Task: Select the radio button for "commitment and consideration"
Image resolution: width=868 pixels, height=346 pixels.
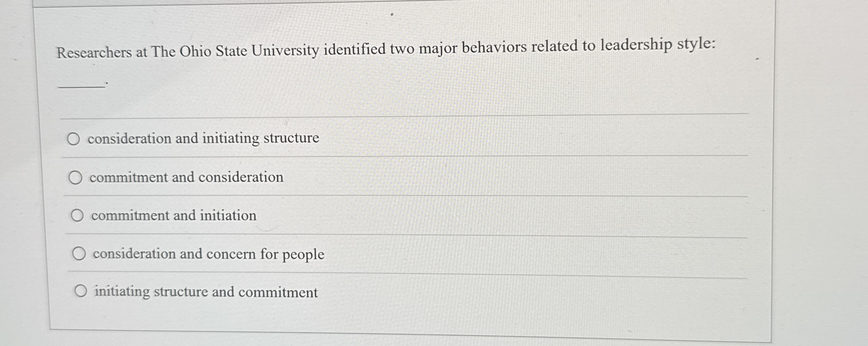Action: [x=76, y=177]
